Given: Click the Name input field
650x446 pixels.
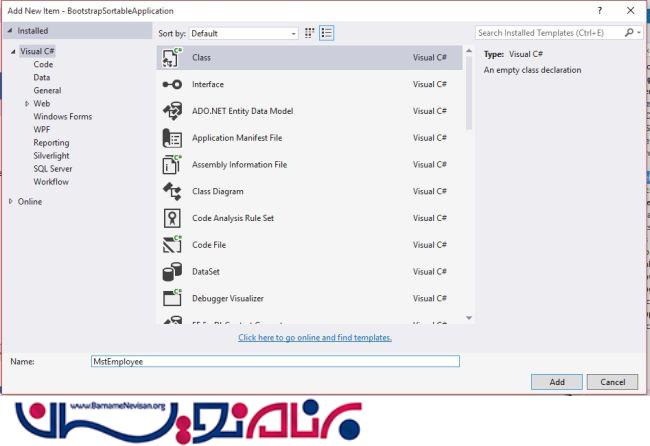Looking at the screenshot, I should coord(273,361).
